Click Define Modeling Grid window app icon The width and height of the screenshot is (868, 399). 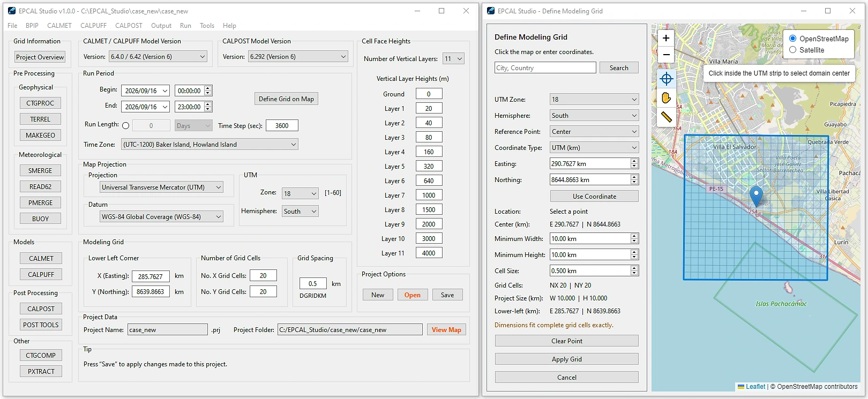coord(490,11)
